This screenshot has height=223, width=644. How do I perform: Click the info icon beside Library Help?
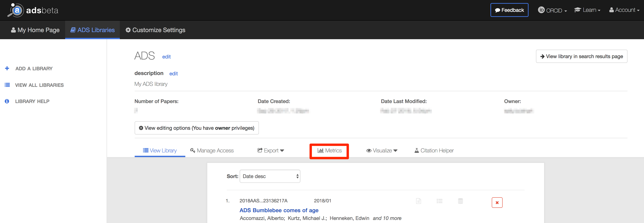7,101
